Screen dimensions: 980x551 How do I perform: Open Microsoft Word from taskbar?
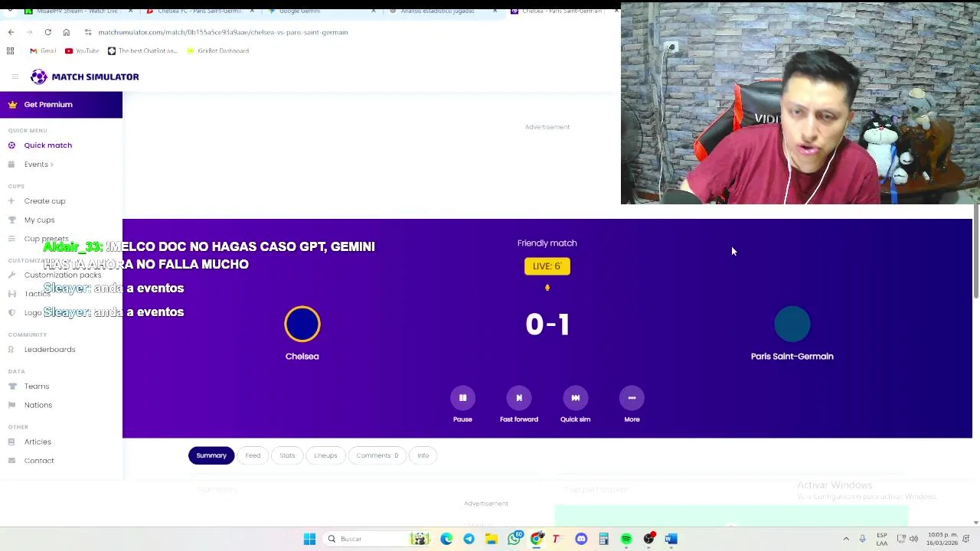[671, 539]
